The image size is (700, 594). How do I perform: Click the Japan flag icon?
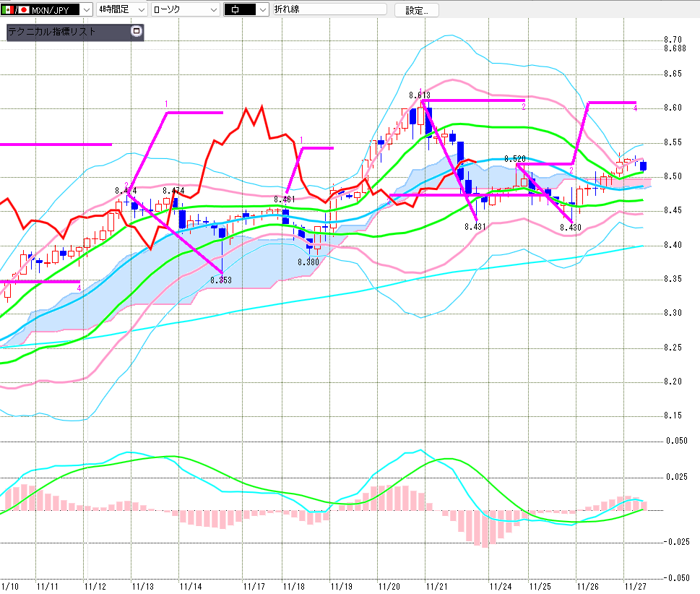click(x=22, y=9)
